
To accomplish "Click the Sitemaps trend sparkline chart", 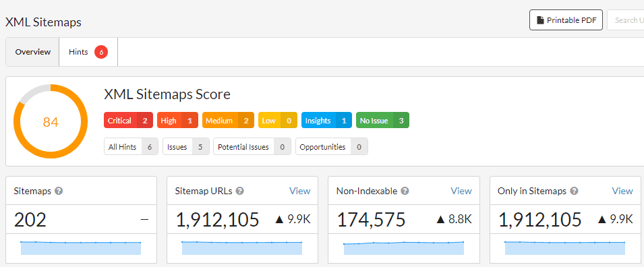I will pos(81,248).
